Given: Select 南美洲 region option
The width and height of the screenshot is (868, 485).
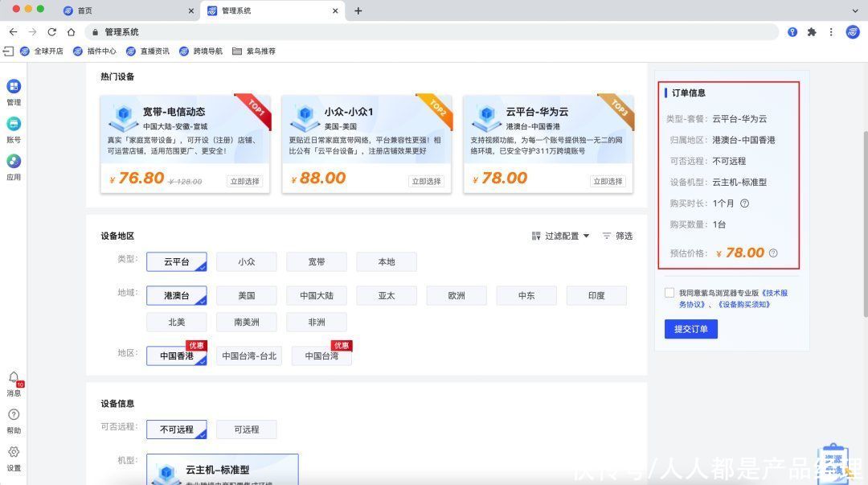Looking at the screenshot, I should 247,322.
